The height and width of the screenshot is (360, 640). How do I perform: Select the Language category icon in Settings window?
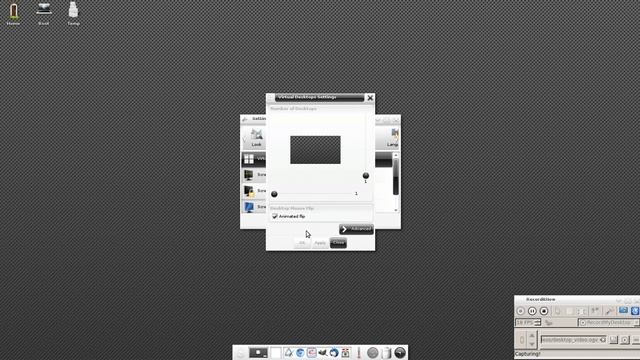pos(393,138)
